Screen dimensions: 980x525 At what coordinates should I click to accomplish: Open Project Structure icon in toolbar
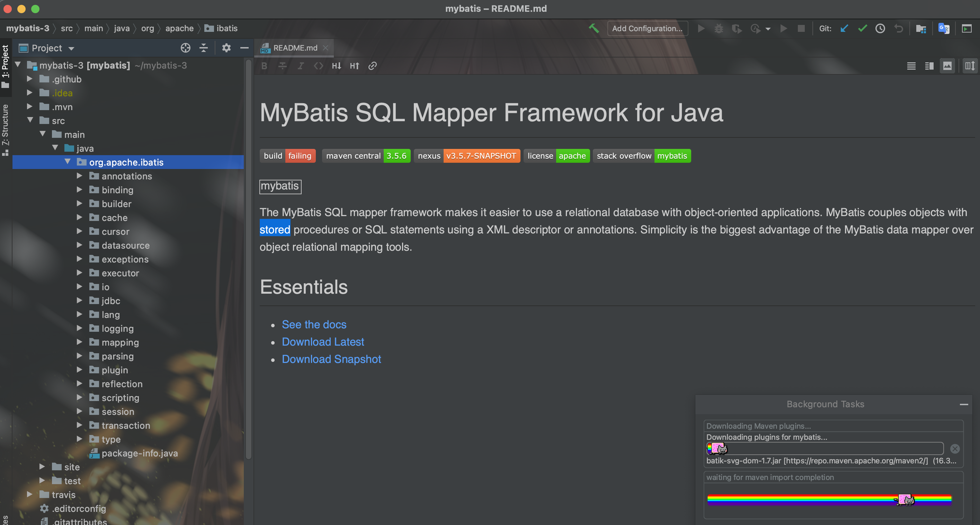tap(921, 28)
